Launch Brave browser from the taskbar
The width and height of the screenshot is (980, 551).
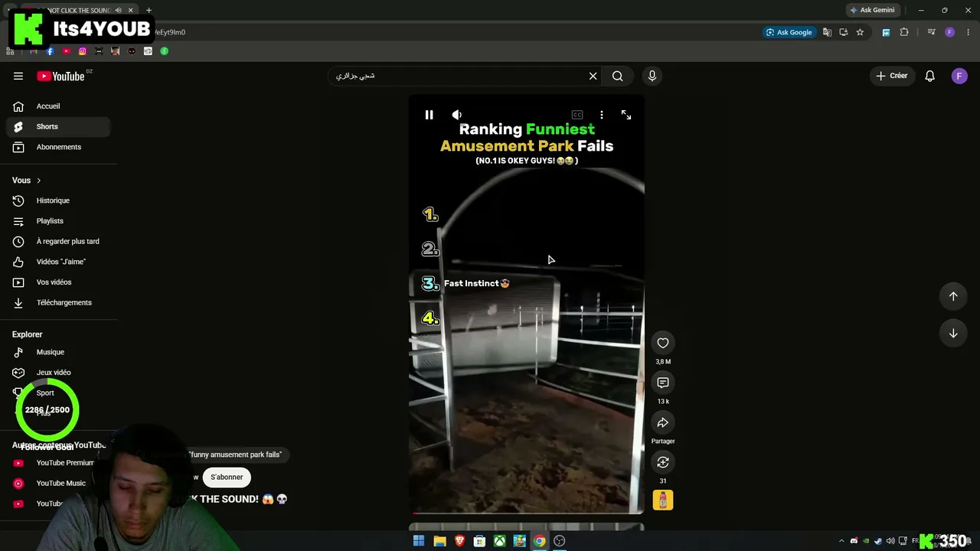(x=459, y=541)
